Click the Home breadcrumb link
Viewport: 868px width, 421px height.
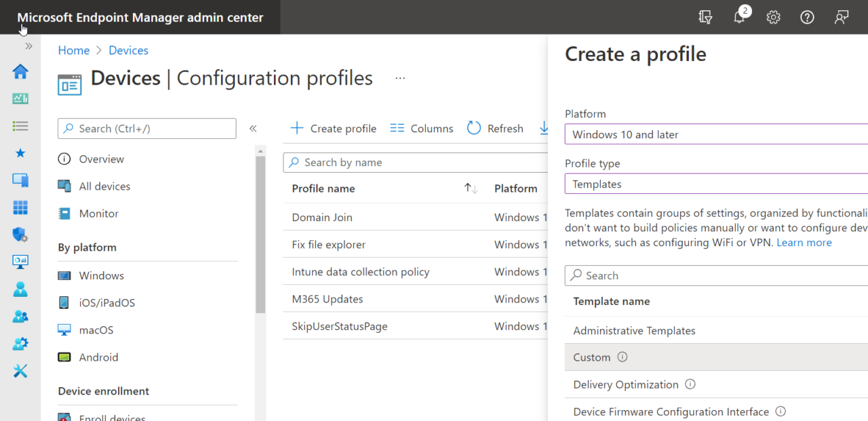click(x=74, y=50)
